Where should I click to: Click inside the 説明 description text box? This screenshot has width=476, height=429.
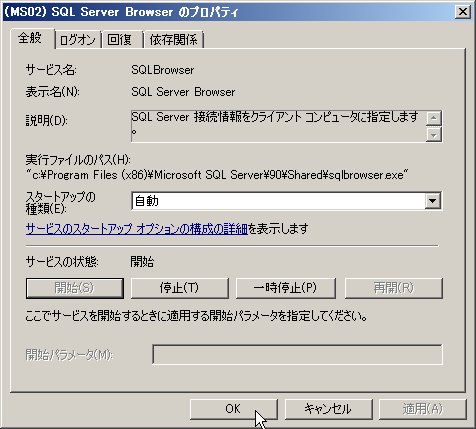pos(278,126)
